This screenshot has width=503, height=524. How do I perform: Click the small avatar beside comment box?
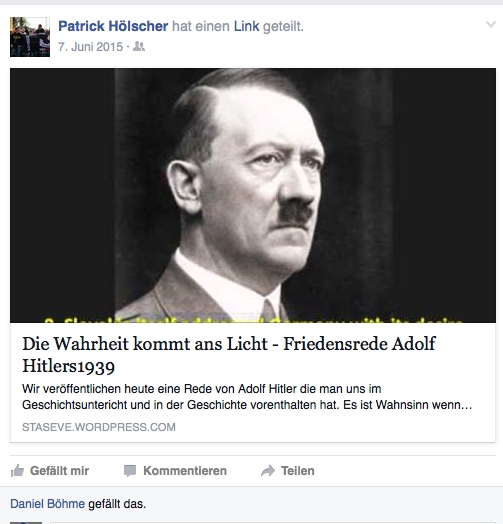26,523
